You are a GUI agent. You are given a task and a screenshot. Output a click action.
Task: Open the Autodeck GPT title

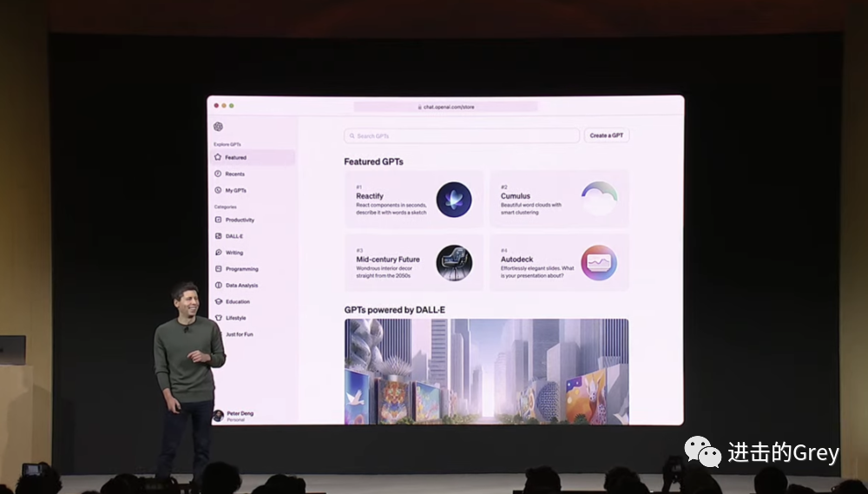(517, 260)
